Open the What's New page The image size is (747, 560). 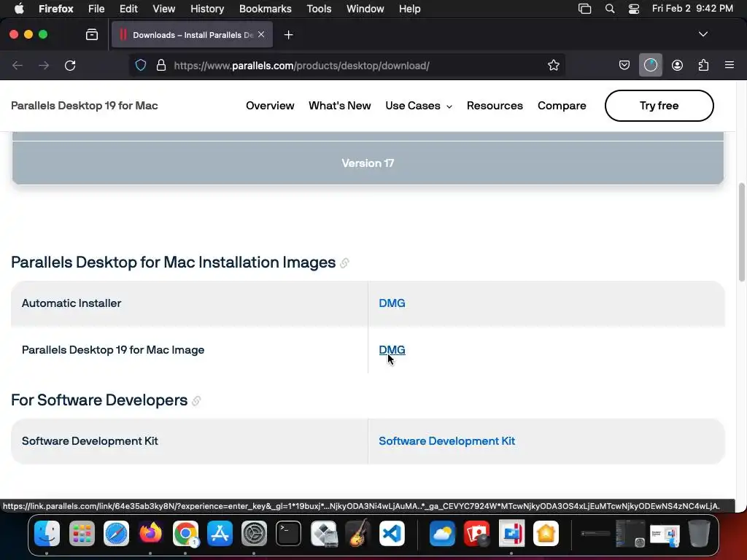340,106
